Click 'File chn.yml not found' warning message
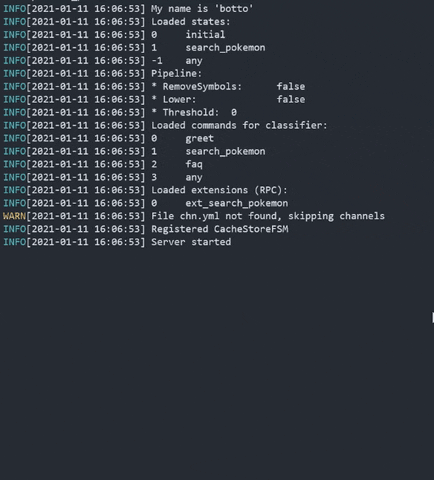The width and height of the screenshot is (434, 480). (x=214, y=216)
